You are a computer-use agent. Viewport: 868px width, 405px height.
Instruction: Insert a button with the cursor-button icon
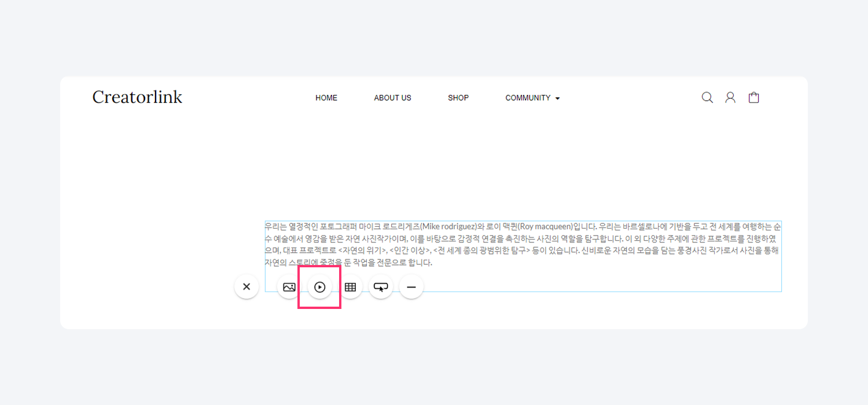click(x=381, y=287)
